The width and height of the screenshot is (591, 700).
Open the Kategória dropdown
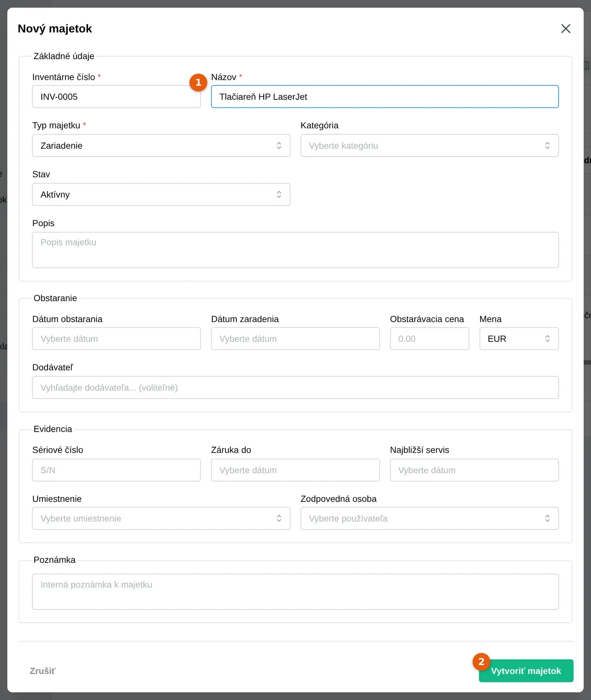430,146
